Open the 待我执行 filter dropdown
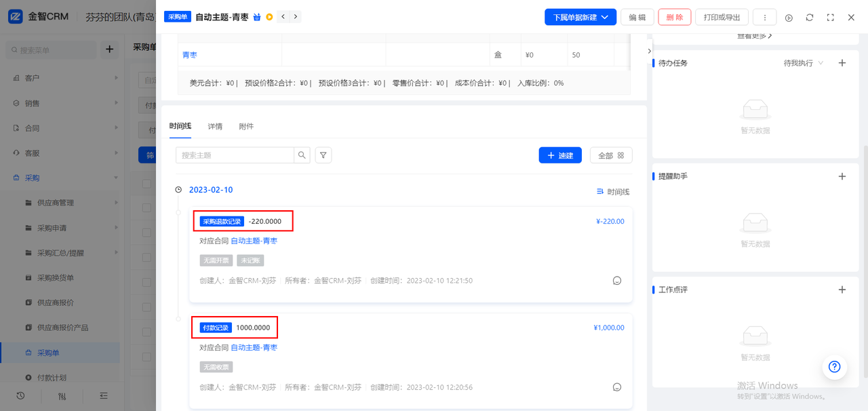Viewport: 868px width, 411px height. 804,63
